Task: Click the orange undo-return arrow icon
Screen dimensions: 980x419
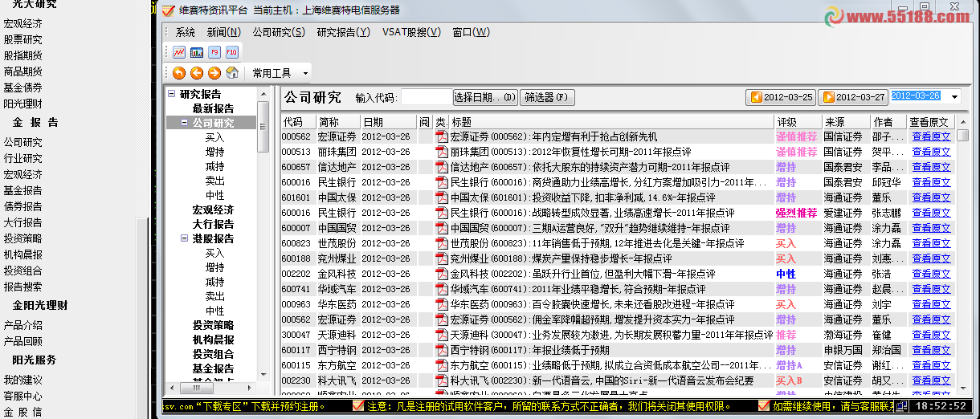Action: (x=179, y=73)
